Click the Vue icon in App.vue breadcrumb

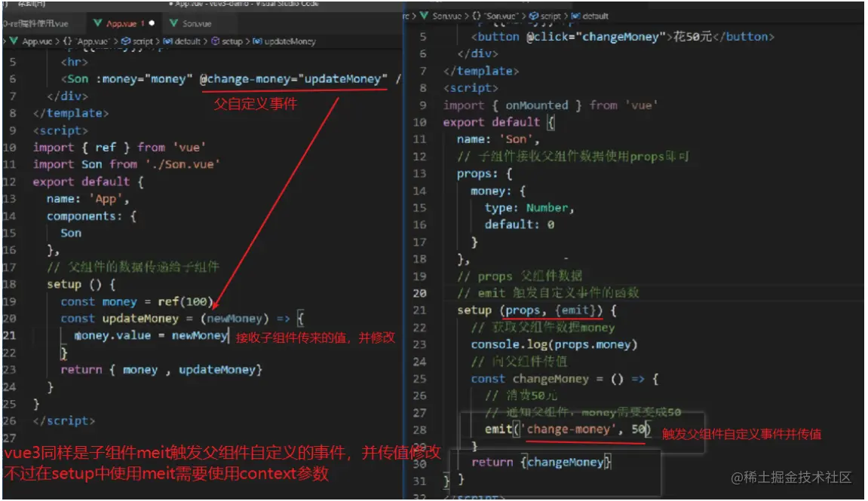pyautogui.click(x=14, y=41)
